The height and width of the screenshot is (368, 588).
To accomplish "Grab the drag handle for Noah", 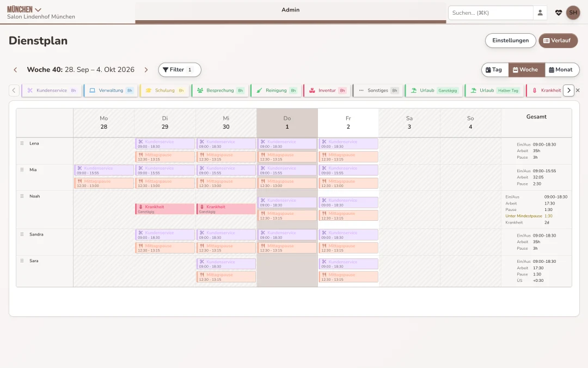I will [x=22, y=196].
